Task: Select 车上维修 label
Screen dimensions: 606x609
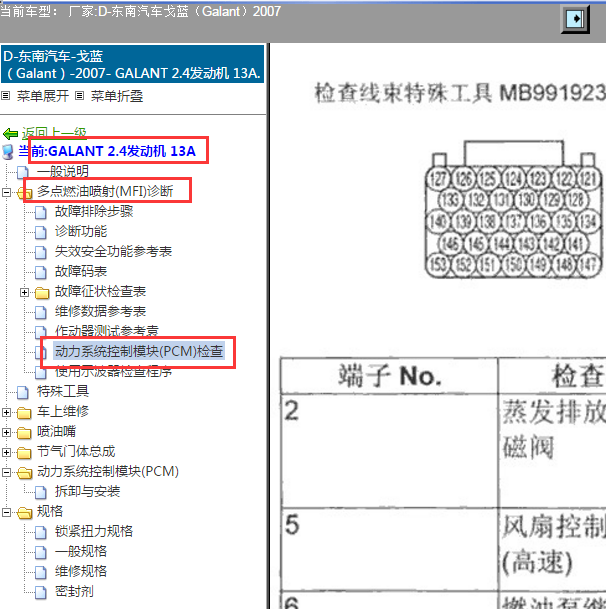Action: (63, 411)
